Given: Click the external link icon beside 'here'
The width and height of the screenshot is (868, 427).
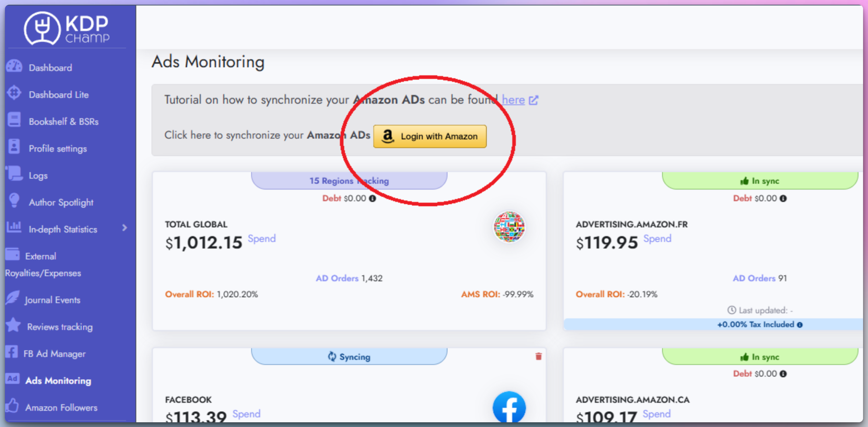Looking at the screenshot, I should tap(533, 100).
